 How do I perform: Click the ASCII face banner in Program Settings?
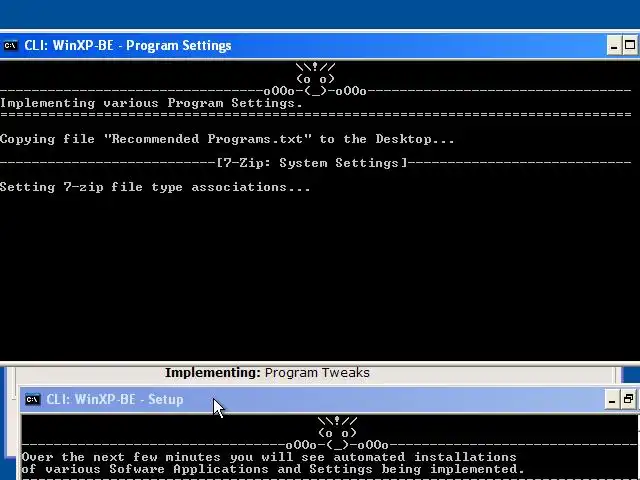coord(315,79)
